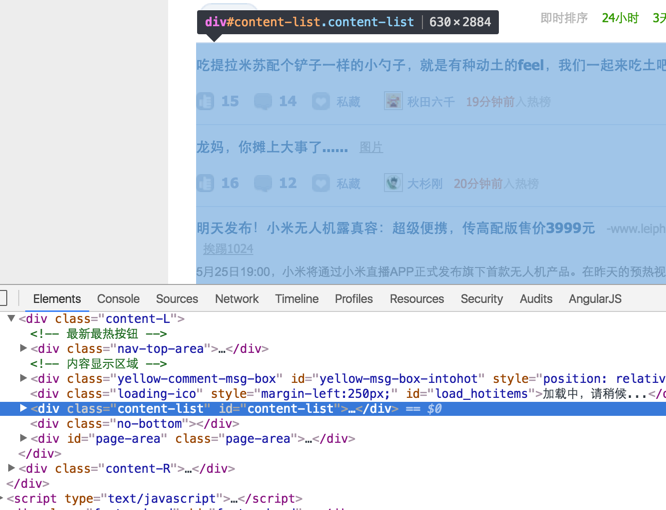This screenshot has height=510, width=666.
Task: Click the 私藏 heart icon in 秋田六千 row
Action: click(x=321, y=101)
